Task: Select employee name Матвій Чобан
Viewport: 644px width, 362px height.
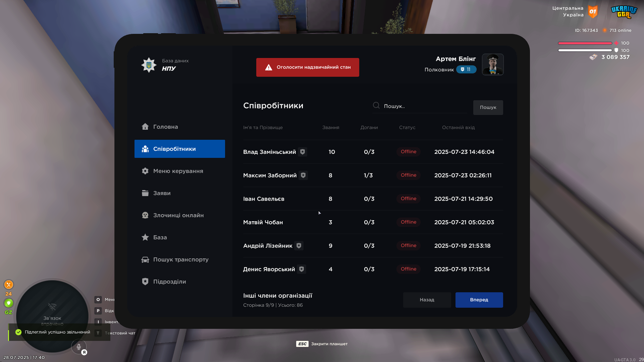Action: pos(263,222)
